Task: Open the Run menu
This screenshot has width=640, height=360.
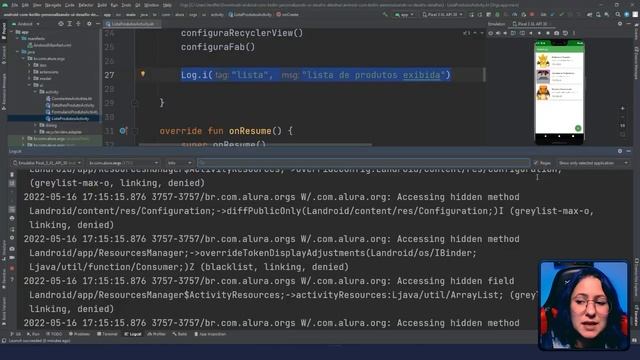Action: point(114,5)
